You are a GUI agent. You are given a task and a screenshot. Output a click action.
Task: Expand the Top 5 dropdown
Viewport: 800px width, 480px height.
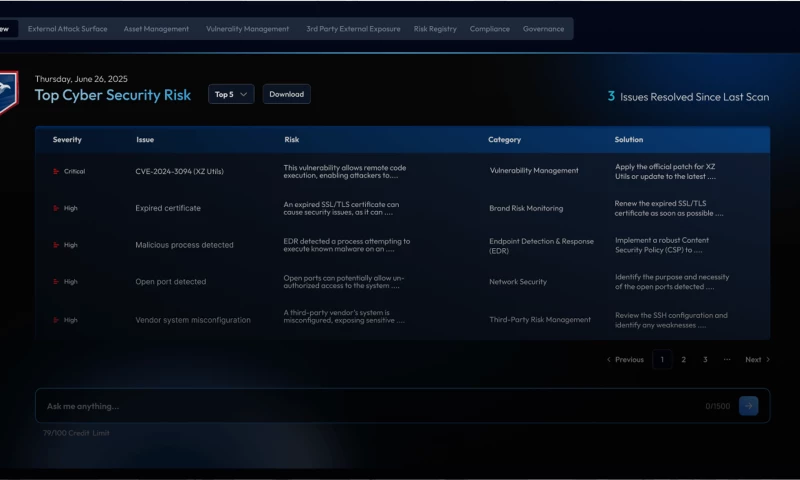pos(231,94)
